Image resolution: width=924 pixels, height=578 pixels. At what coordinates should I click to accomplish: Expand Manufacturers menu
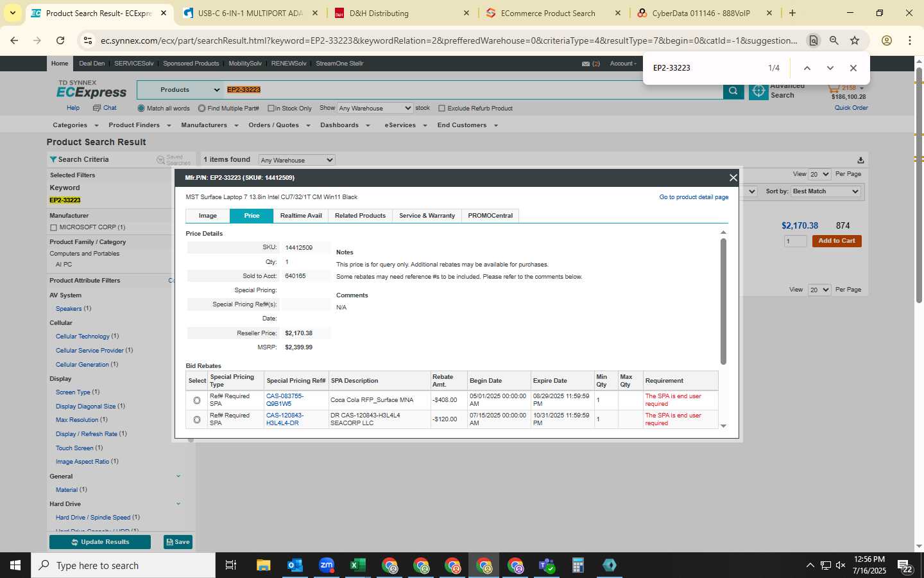click(209, 125)
